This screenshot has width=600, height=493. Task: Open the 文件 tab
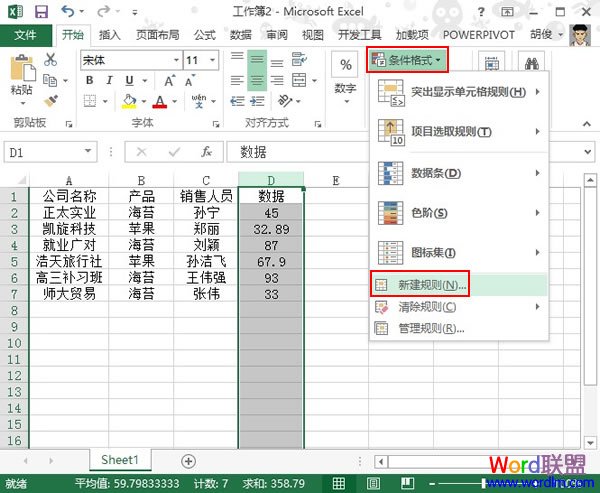tap(26, 35)
